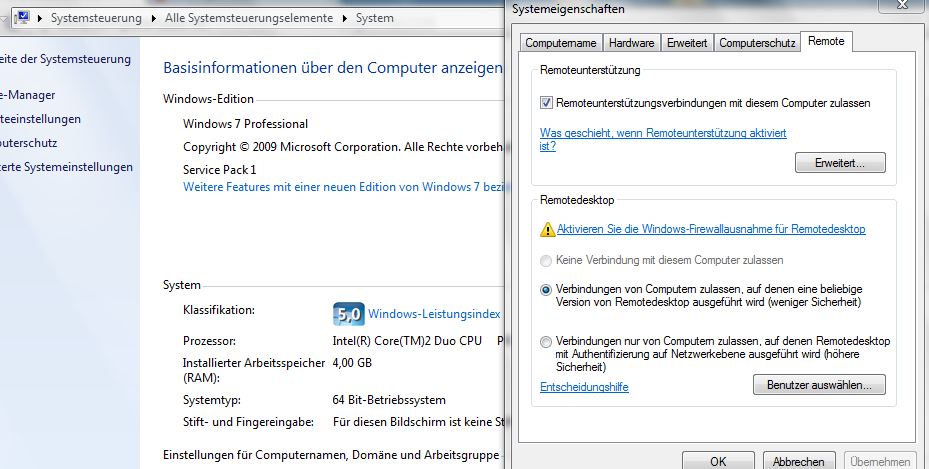Open 'Startseite der Systemsteuerung' sidebar link
929x469 pixels.
coord(65,59)
